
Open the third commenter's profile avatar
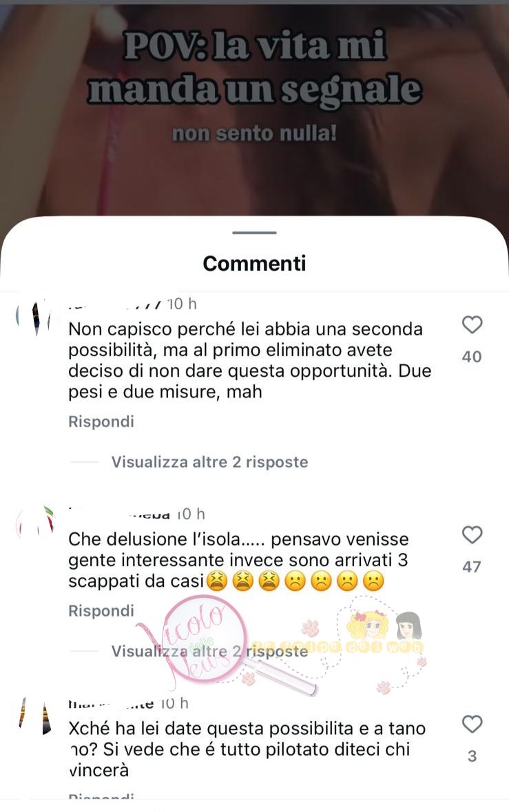coord(35,716)
